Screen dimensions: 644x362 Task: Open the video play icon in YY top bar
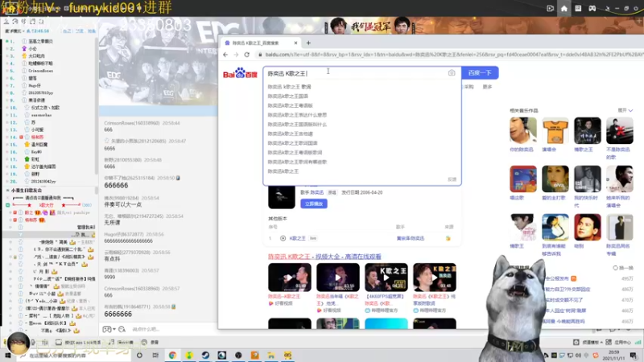click(x=551, y=8)
